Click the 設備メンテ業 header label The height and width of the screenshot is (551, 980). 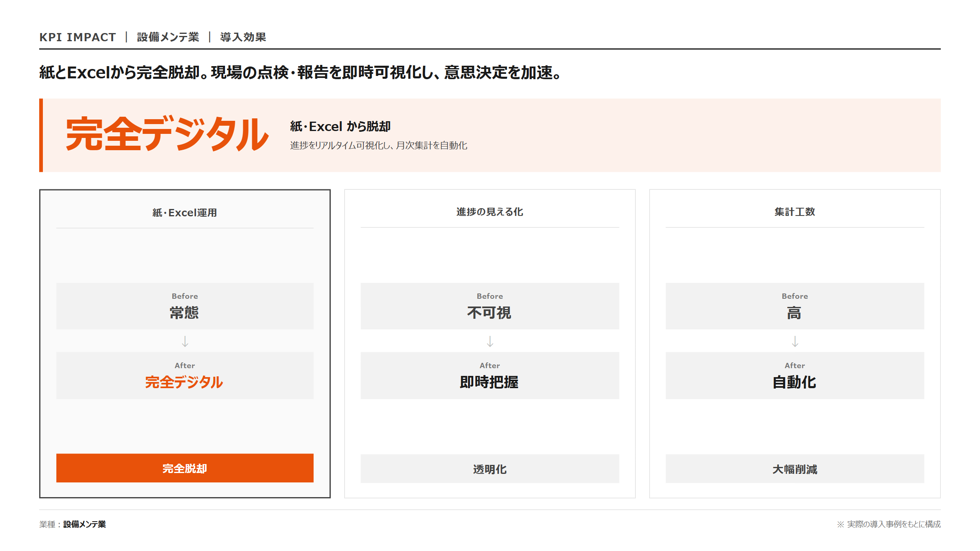pos(168,37)
